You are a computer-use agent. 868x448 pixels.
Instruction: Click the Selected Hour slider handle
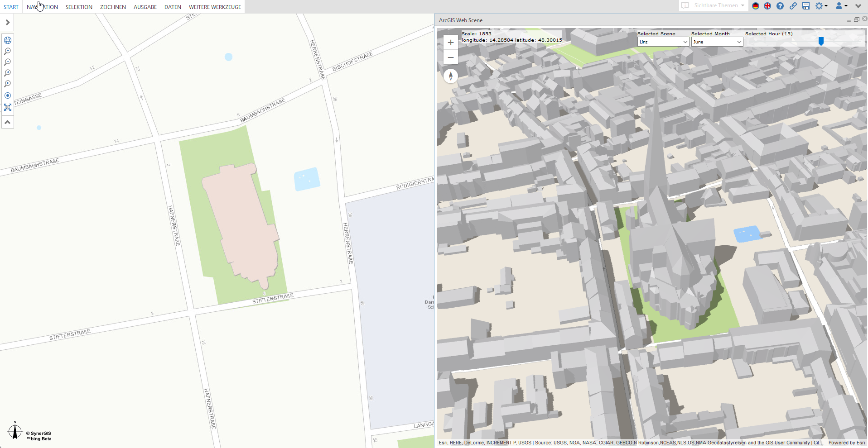point(820,41)
